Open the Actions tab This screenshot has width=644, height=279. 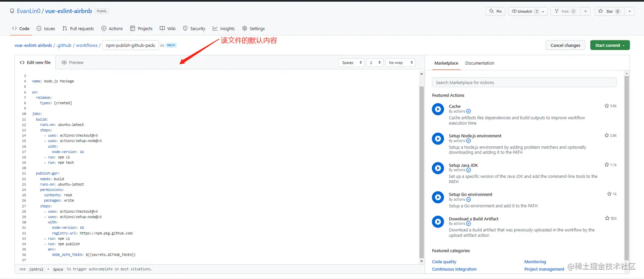coord(112,28)
